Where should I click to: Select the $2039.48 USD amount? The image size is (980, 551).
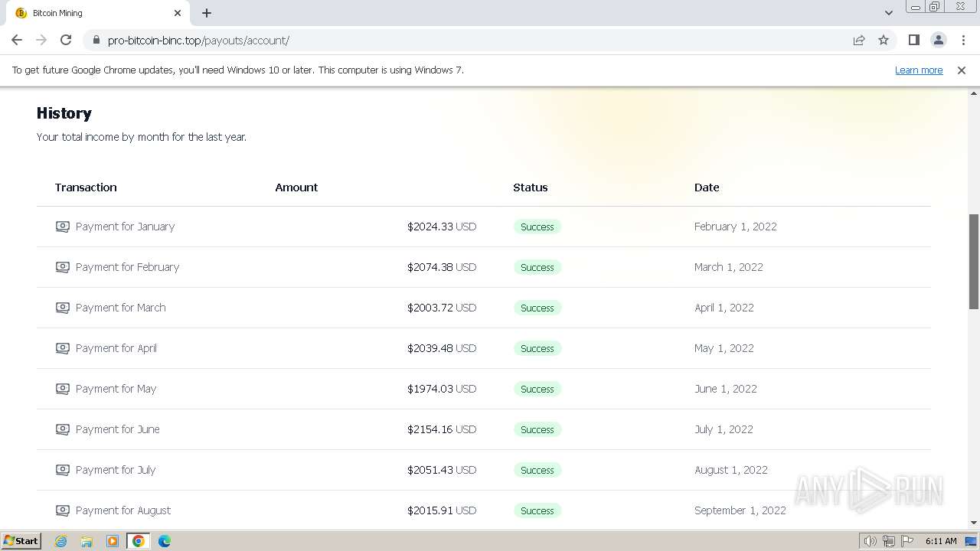pyautogui.click(x=442, y=348)
